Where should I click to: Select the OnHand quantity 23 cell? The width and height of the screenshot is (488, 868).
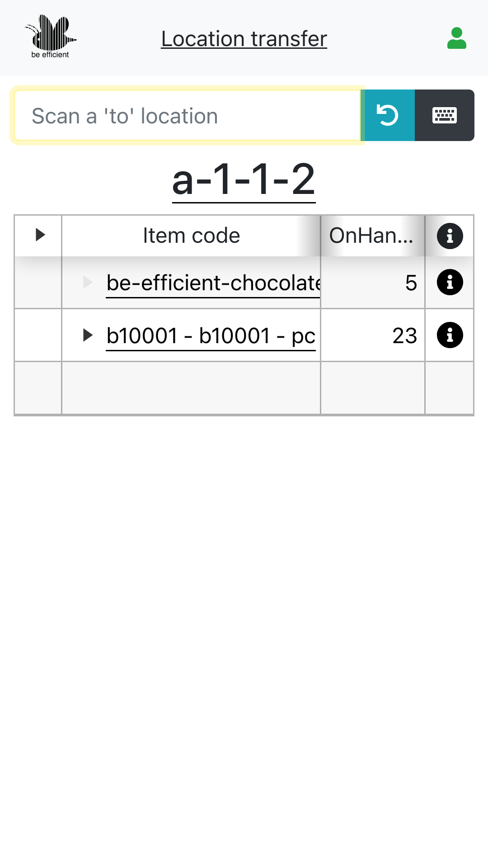pos(373,335)
